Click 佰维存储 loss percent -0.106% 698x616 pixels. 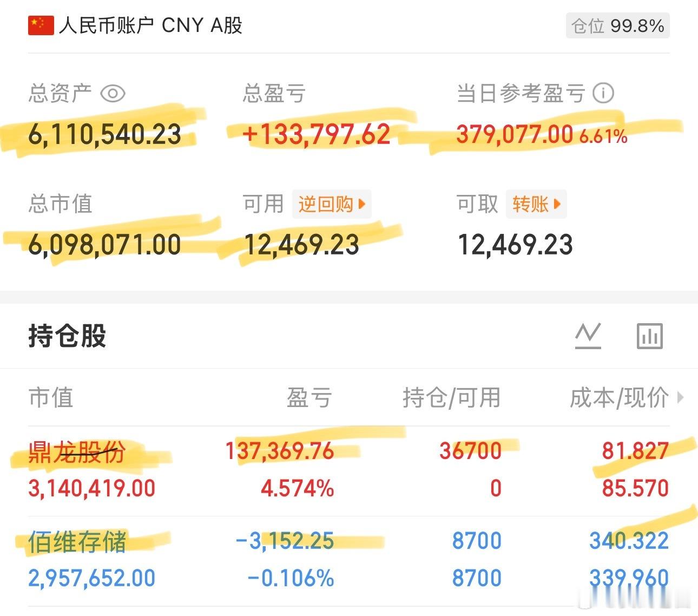291,578
